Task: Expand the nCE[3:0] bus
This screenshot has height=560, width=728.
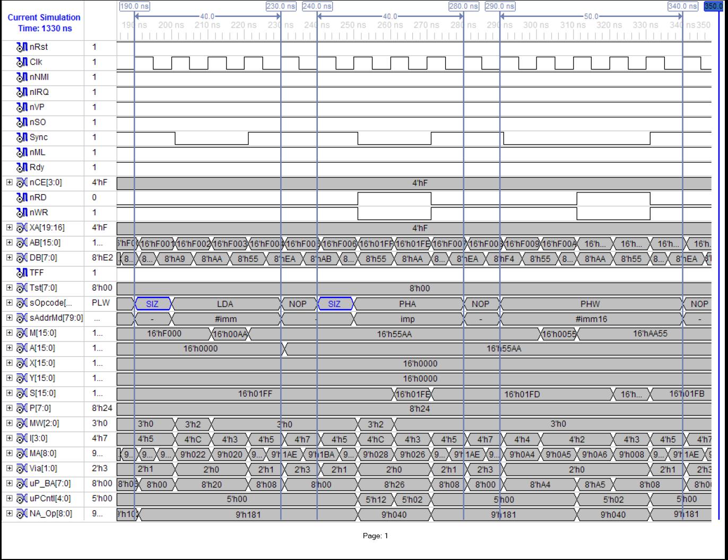Action: click(x=9, y=182)
